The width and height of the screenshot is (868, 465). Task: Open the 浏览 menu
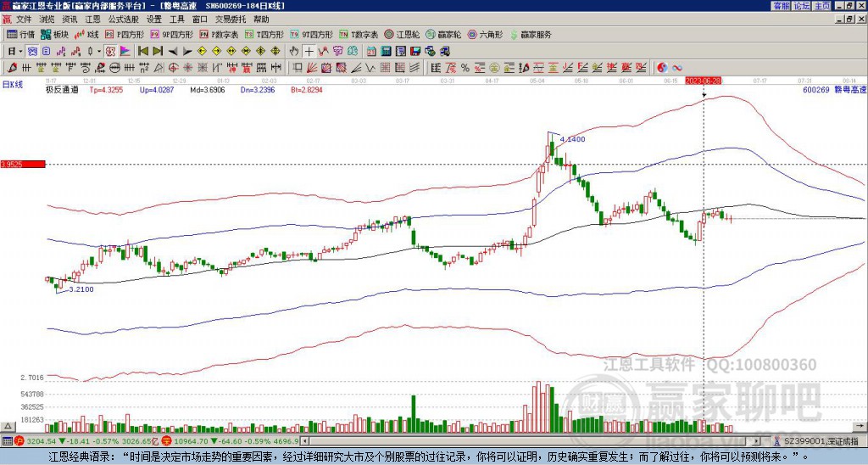pos(47,20)
